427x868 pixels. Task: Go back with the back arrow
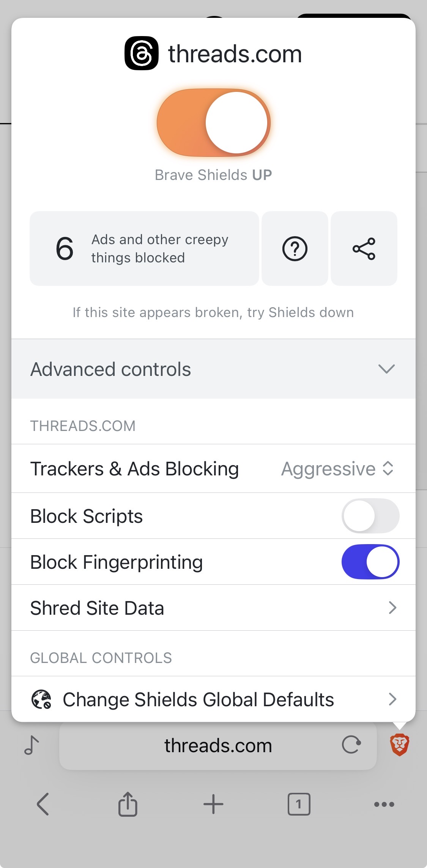click(43, 804)
